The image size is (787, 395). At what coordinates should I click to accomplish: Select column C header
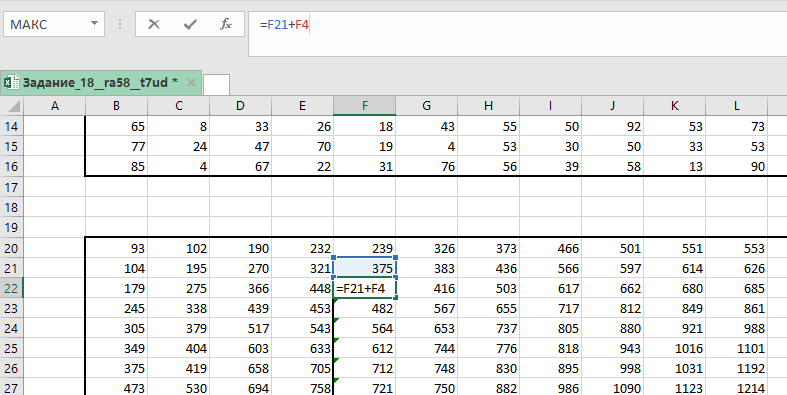click(179, 106)
